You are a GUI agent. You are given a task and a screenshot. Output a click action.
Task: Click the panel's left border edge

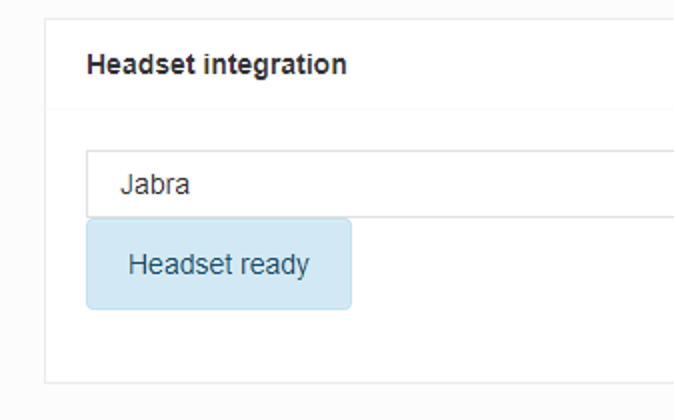point(45,201)
